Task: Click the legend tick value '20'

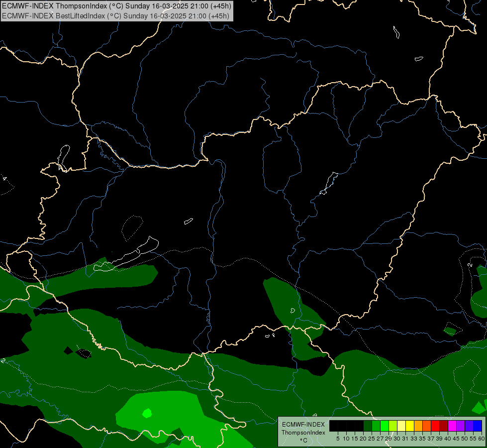Action: point(363,439)
